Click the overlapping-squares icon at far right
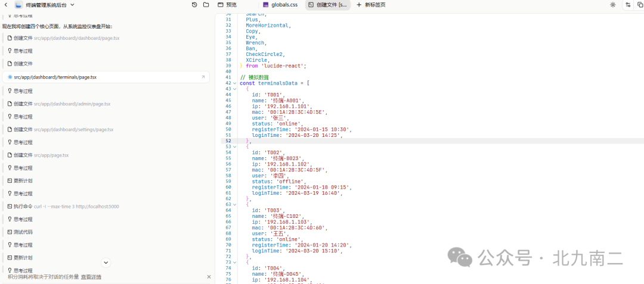The height and width of the screenshot is (284, 644). tap(639, 5)
